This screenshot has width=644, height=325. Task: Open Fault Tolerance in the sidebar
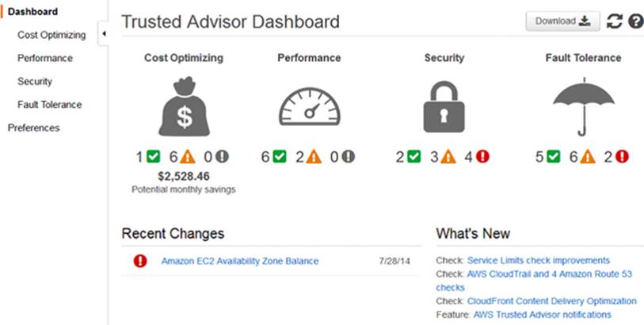click(x=49, y=105)
